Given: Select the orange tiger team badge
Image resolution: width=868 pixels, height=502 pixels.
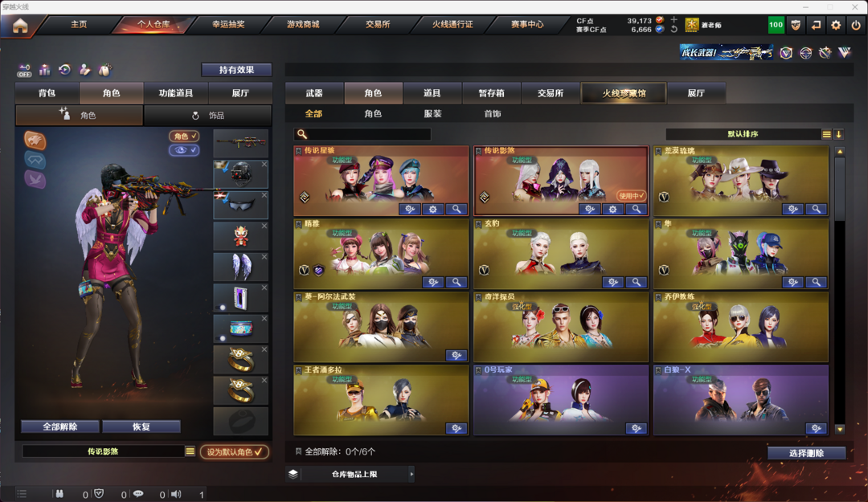Looking at the screenshot, I should click(x=35, y=140).
